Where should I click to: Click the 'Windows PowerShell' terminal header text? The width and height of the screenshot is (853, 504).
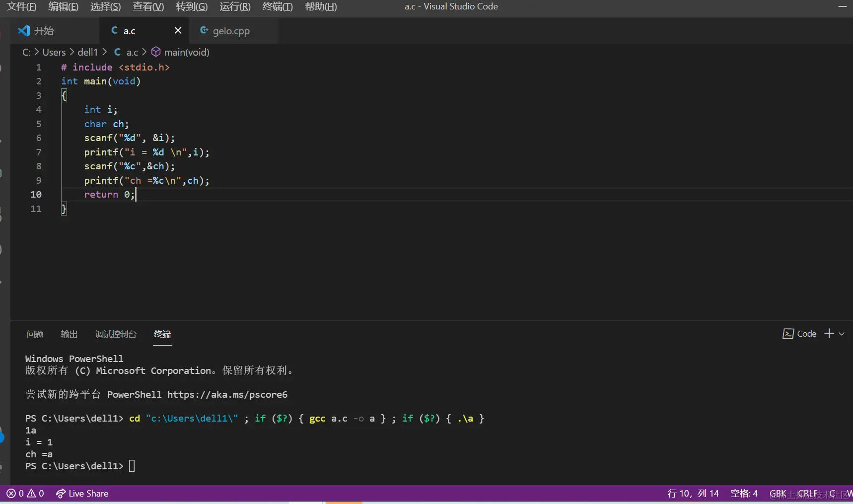[74, 359]
